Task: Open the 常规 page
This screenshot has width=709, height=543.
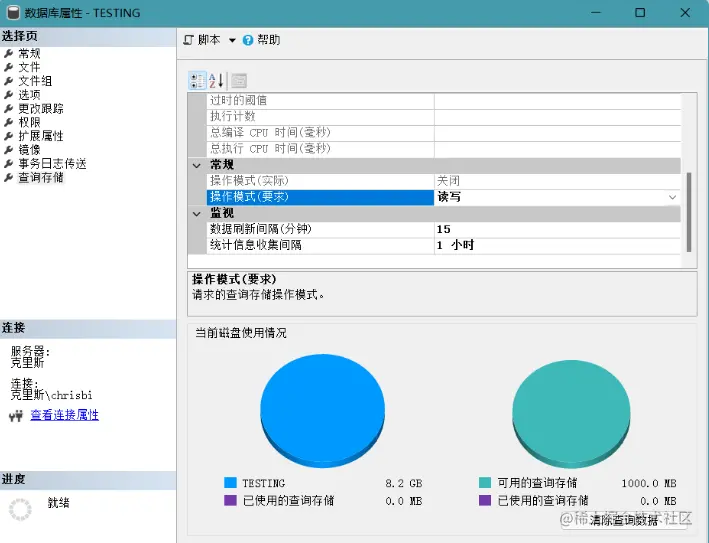Action: tap(29, 54)
